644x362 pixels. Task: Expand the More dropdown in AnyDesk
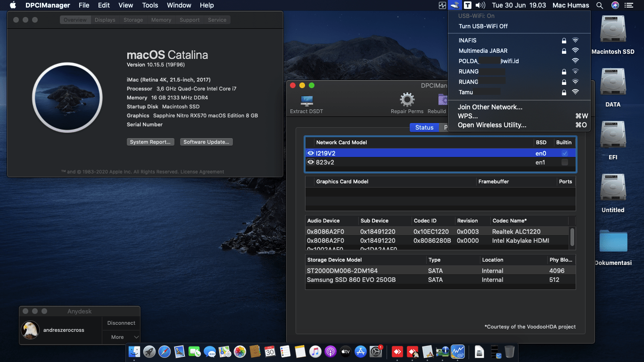click(121, 337)
